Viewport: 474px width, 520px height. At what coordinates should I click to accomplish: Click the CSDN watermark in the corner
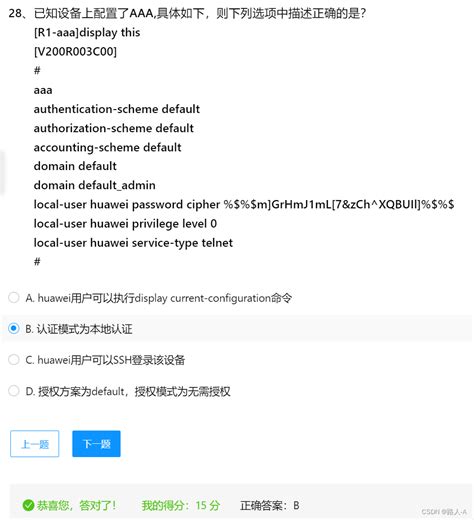[x=444, y=511]
